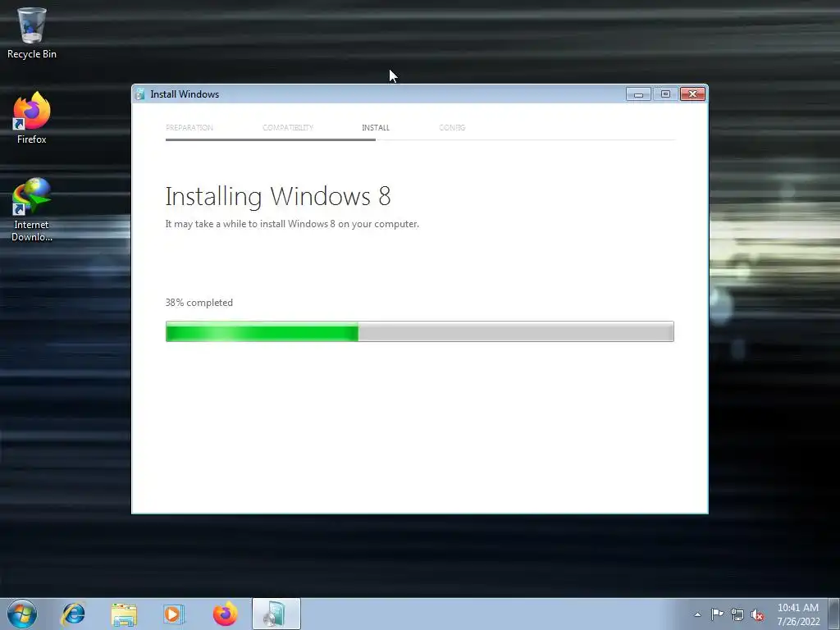Open Windows Explorer from the taskbar
The width and height of the screenshot is (840, 630).
(x=124, y=614)
